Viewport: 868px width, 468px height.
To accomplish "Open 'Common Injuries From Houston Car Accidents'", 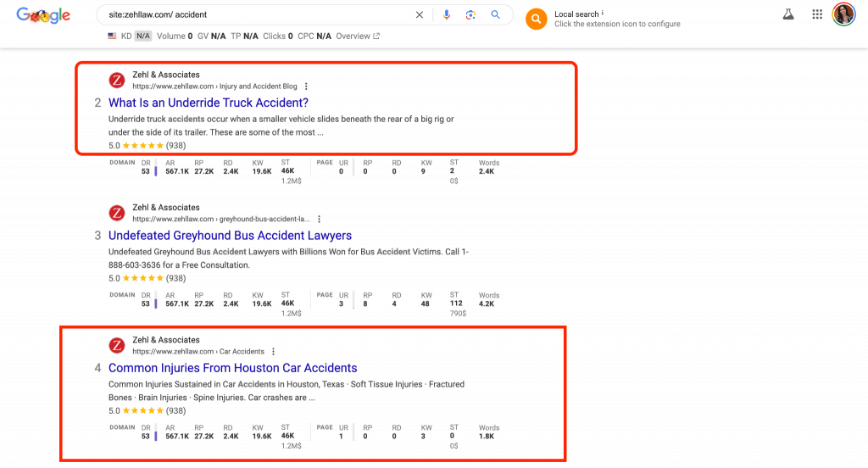I will pos(233,368).
